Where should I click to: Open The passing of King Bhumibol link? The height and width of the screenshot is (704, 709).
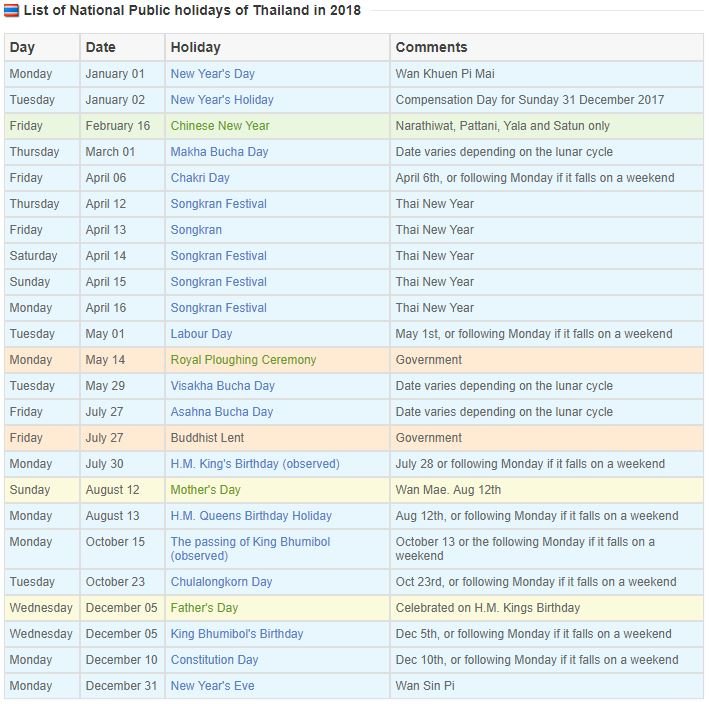(x=250, y=542)
